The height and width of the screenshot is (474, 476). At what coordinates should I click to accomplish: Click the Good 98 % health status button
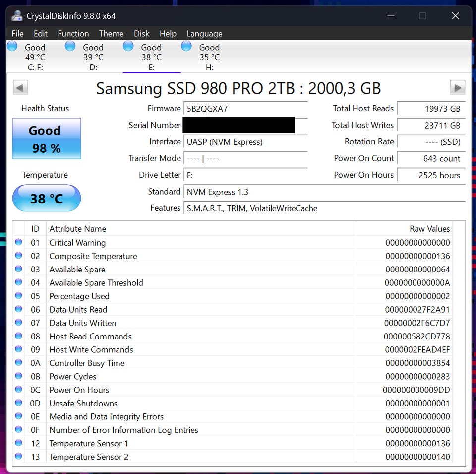coord(47,138)
